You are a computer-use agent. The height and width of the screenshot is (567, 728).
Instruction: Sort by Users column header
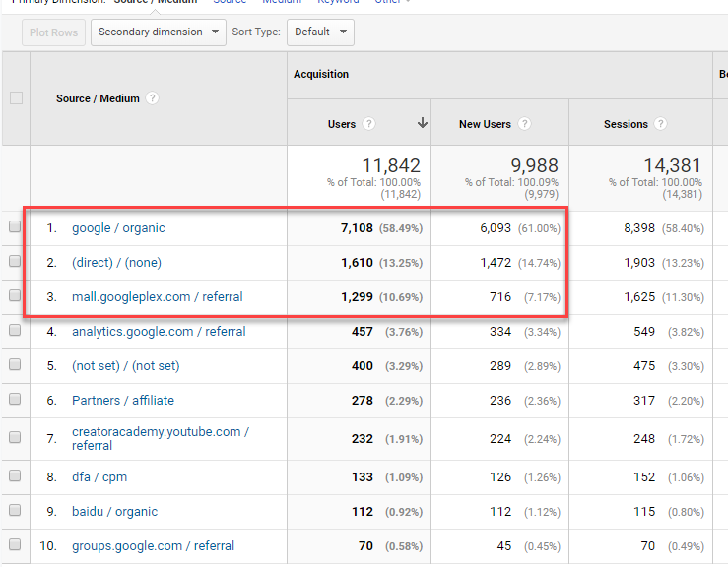(342, 124)
